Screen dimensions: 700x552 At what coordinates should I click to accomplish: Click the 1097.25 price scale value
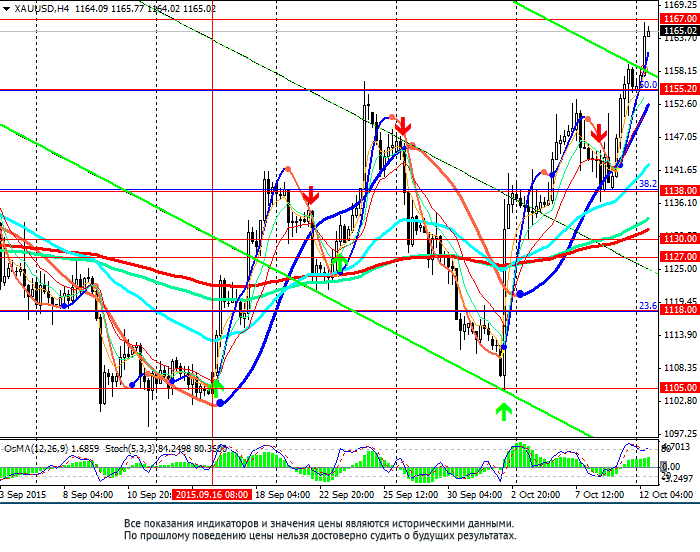click(x=681, y=434)
